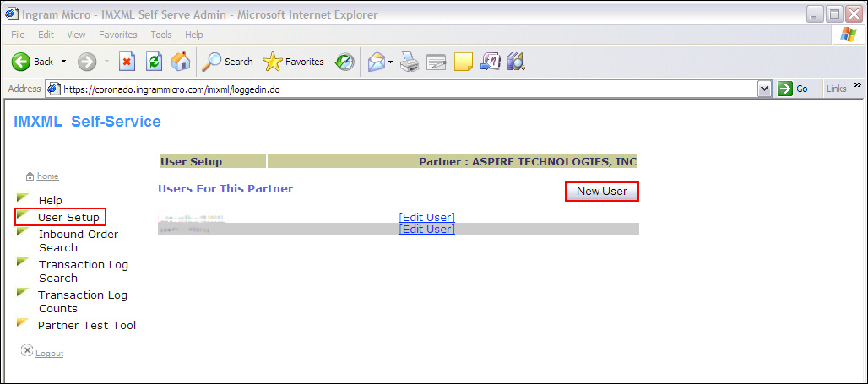The image size is (868, 384).
Task: Stop page loading with red X icon
Action: coord(127,62)
